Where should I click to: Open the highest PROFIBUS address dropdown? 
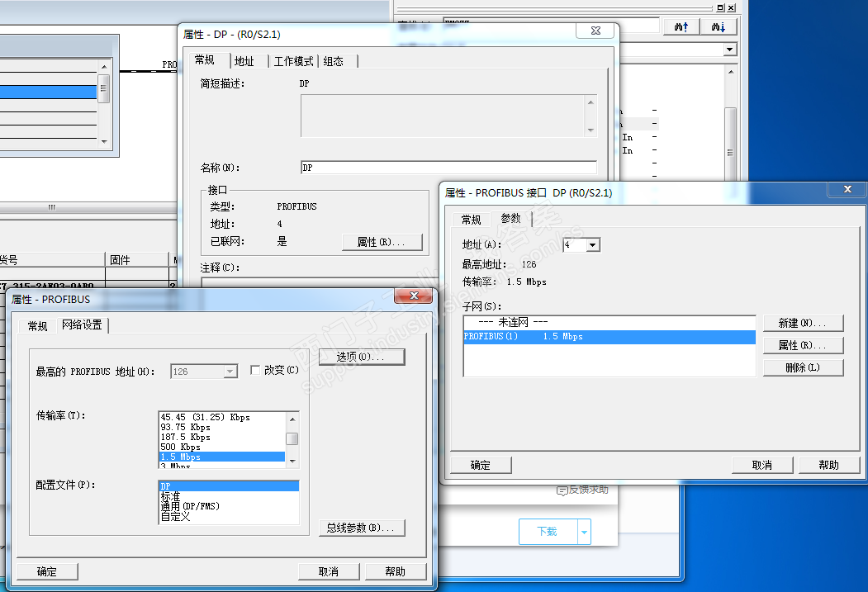coord(230,372)
